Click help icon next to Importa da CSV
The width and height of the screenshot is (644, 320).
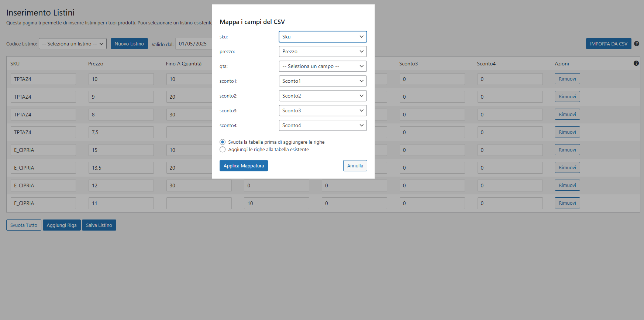(x=637, y=44)
